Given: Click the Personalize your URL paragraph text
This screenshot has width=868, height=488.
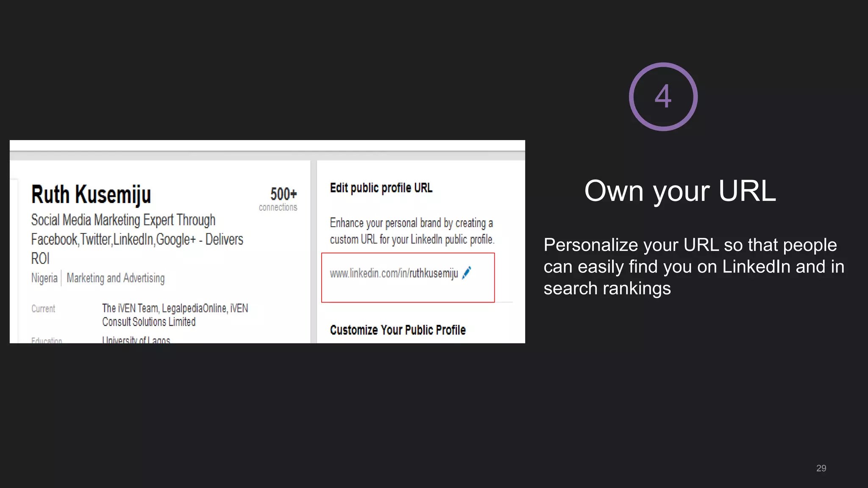Looking at the screenshot, I should pos(694,266).
